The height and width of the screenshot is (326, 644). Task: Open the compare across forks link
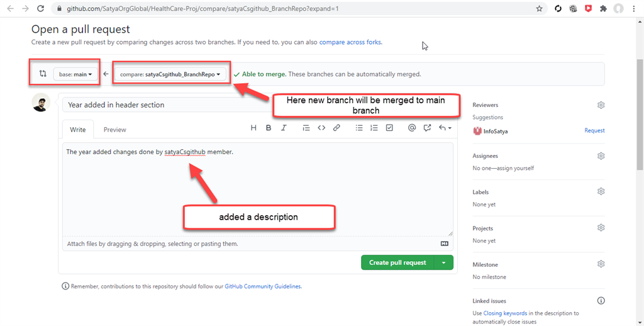click(x=350, y=42)
